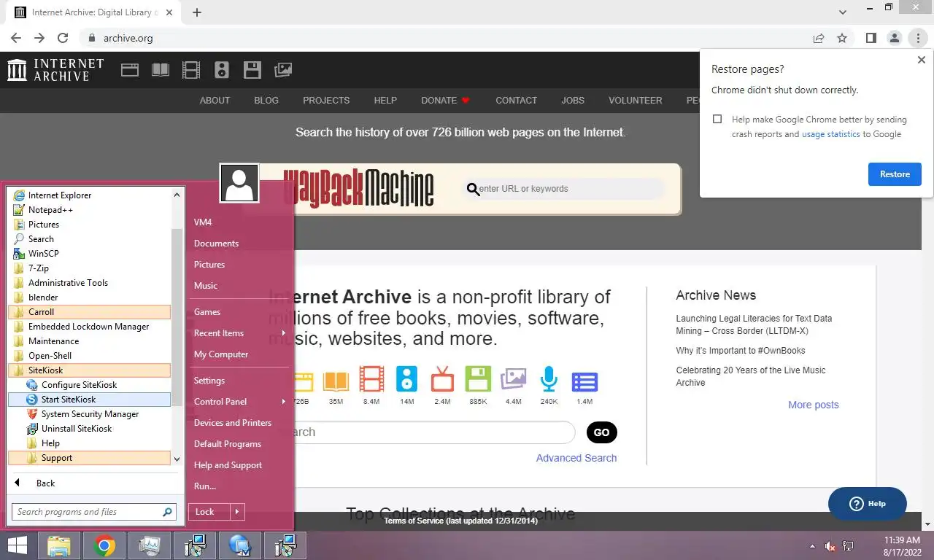934x560 pixels.
Task: Show hidden system tray icons
Action: click(x=812, y=545)
